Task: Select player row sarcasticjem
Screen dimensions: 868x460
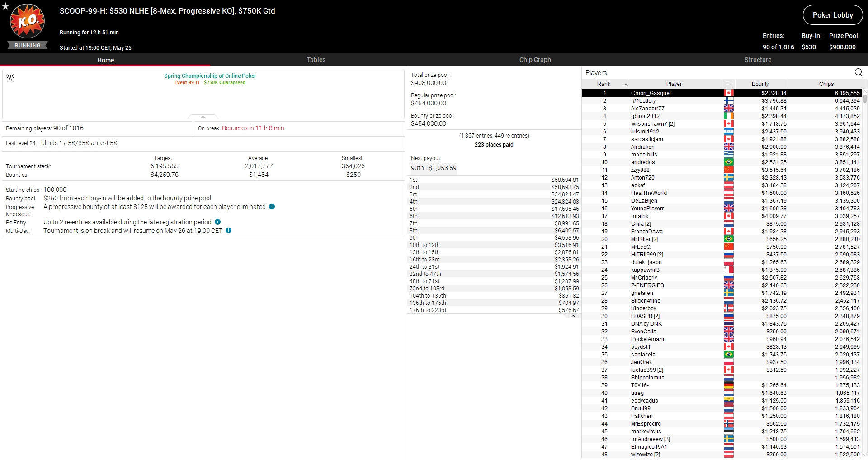Action: coord(722,139)
